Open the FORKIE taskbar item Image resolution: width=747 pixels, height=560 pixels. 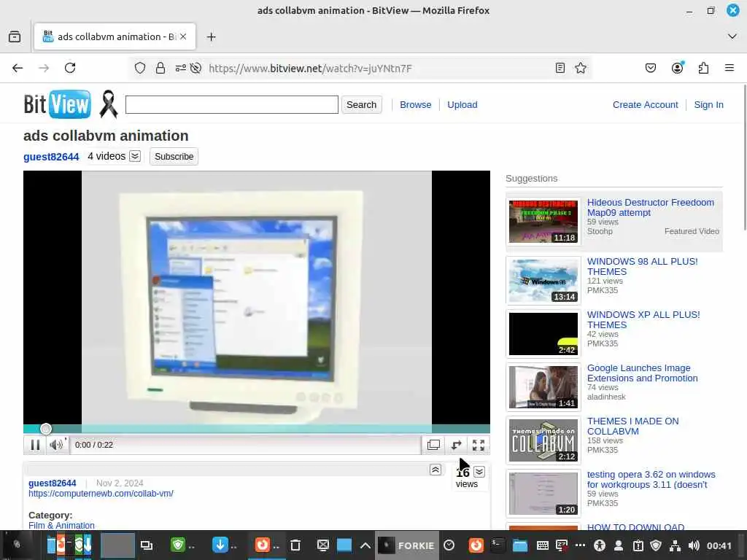[407, 545]
